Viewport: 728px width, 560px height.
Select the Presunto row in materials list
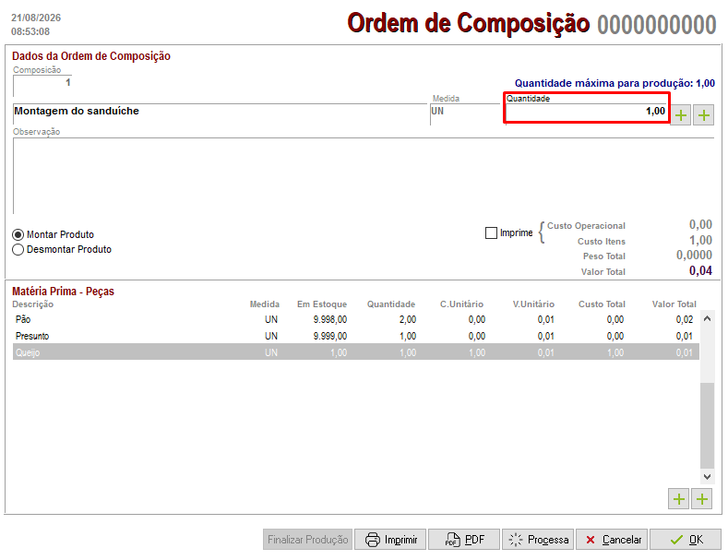click(x=355, y=336)
